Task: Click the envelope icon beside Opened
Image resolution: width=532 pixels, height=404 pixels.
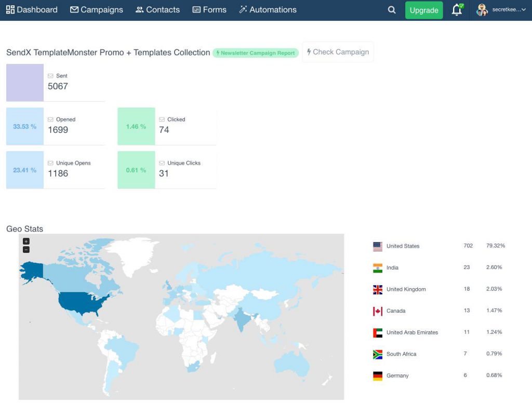Action: coord(50,119)
